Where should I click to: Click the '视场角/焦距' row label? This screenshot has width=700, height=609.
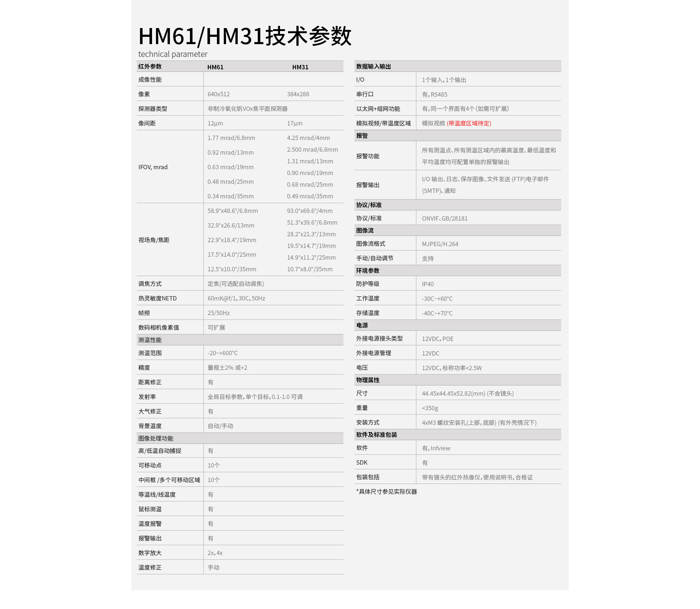(154, 240)
